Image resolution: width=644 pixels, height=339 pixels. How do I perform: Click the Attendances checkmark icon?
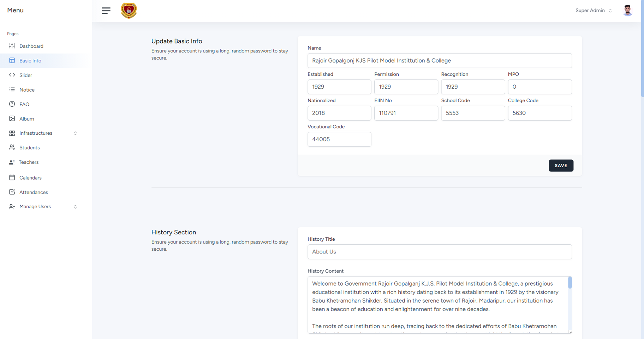[12, 192]
